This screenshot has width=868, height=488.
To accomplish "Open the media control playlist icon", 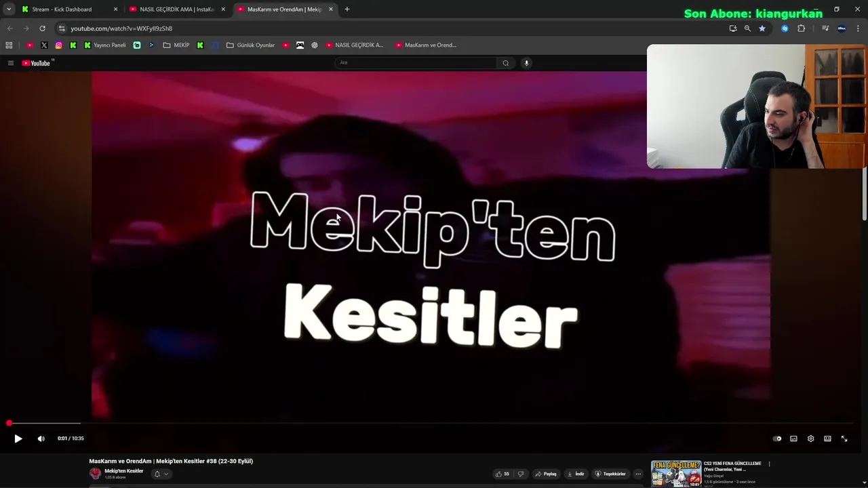I will point(825,28).
